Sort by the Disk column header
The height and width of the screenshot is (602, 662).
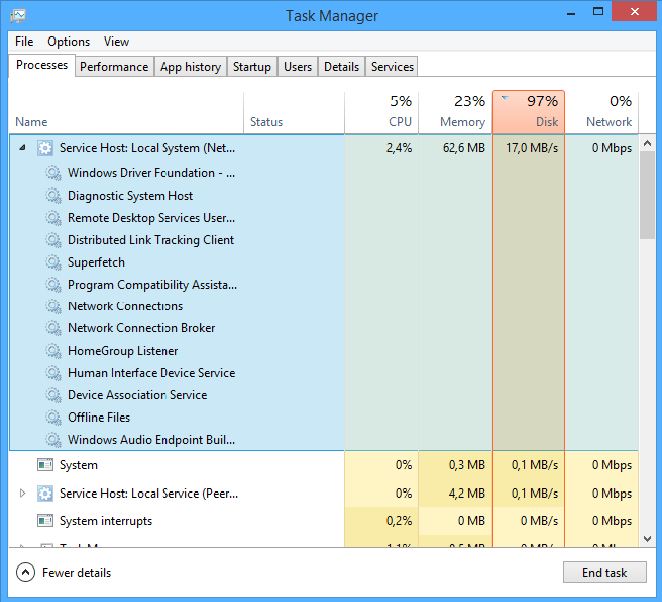pyautogui.click(x=528, y=112)
